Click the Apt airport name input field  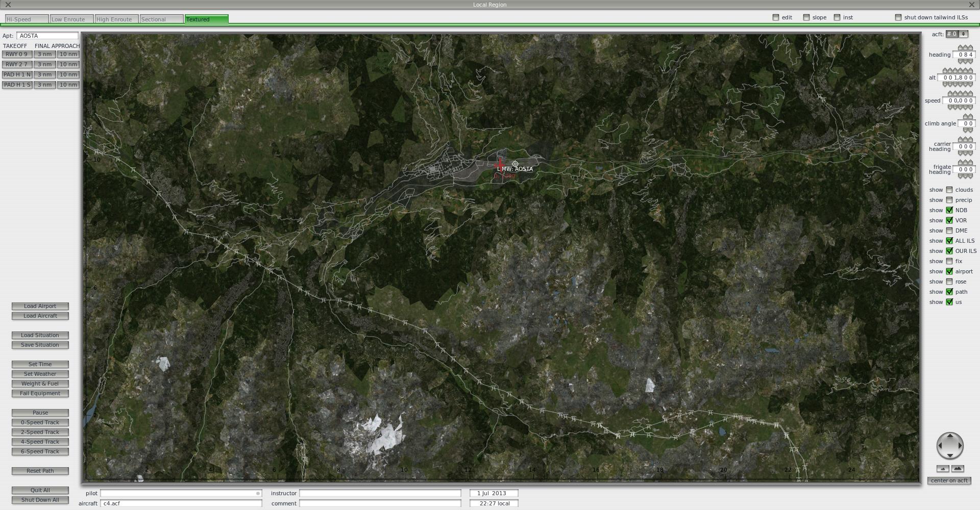[47, 36]
